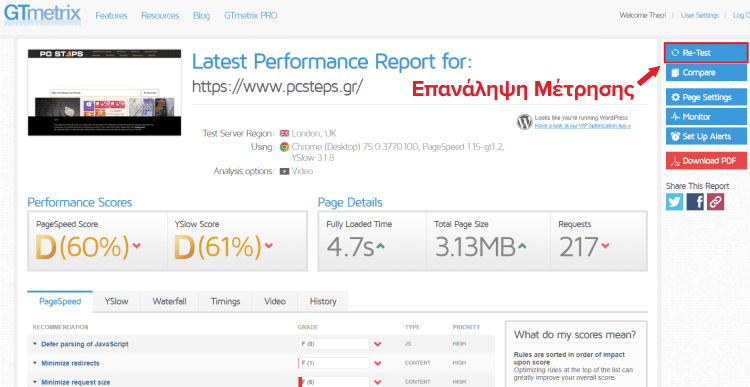Click UK flag next to London
The height and width of the screenshot is (387, 750).
click(x=285, y=133)
